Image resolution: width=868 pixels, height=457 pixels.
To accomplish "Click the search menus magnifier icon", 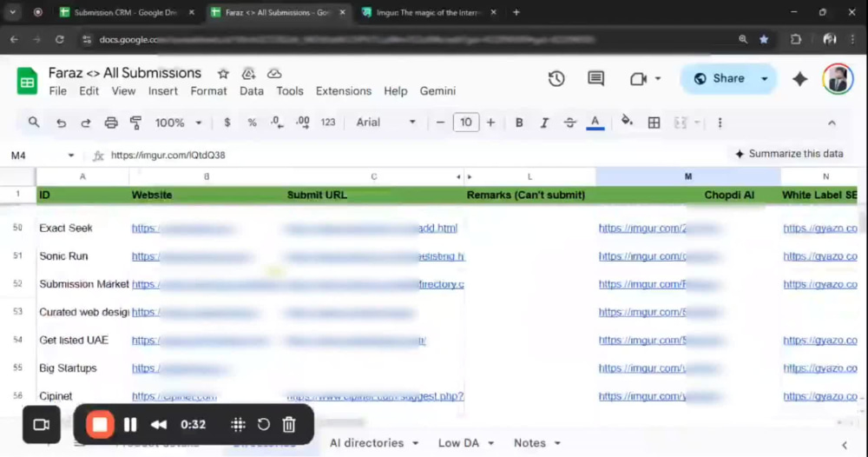I will tap(34, 123).
